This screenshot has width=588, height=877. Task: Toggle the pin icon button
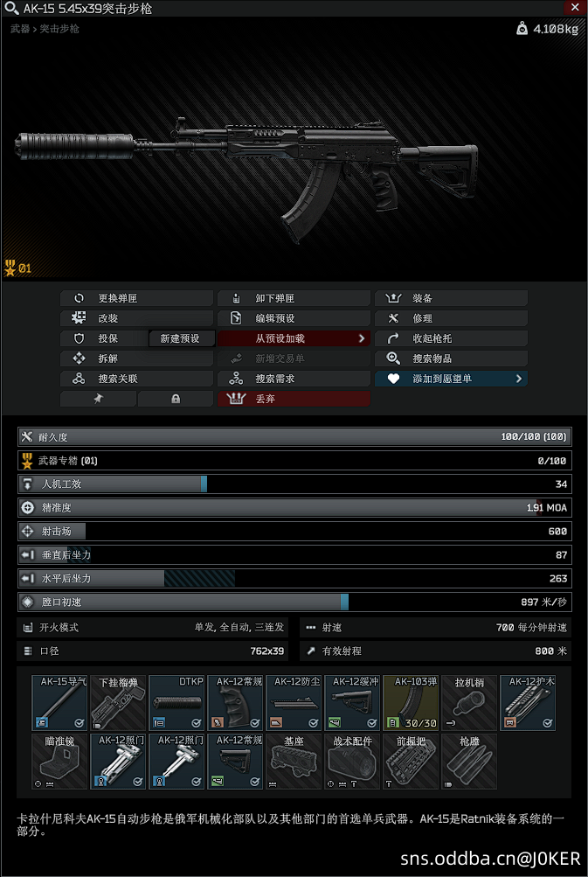pos(99,399)
